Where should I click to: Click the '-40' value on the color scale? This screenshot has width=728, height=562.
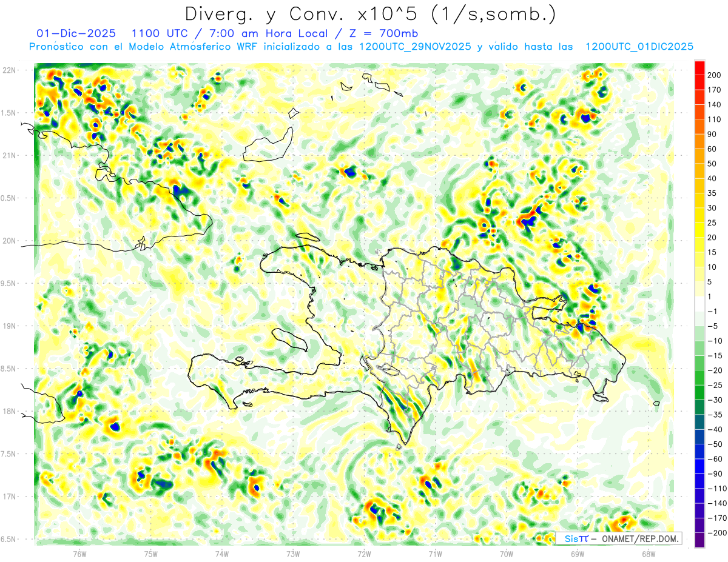click(715, 429)
